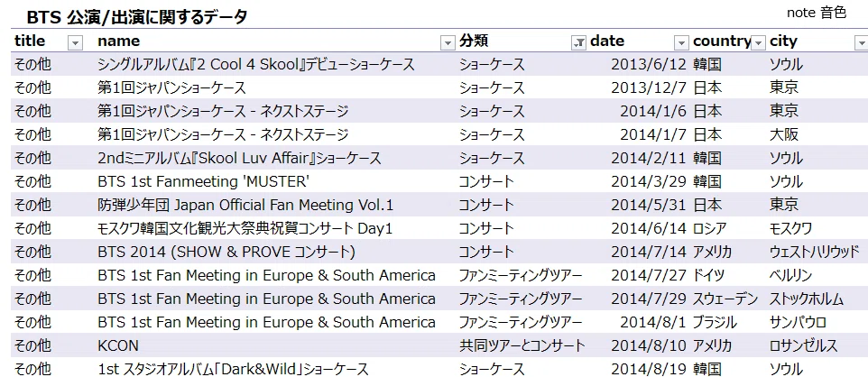Select the BTS 1st Fanmeeting 'MUSTER' cell
868x377 pixels.
click(276, 181)
